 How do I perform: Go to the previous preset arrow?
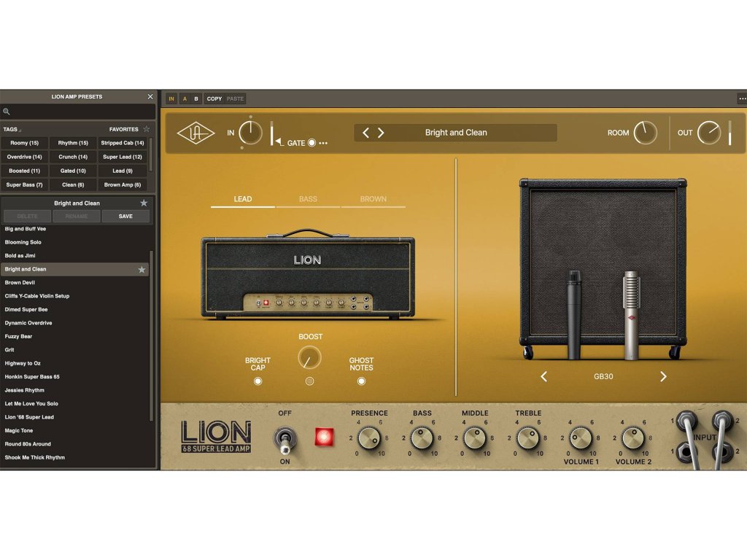click(x=366, y=133)
